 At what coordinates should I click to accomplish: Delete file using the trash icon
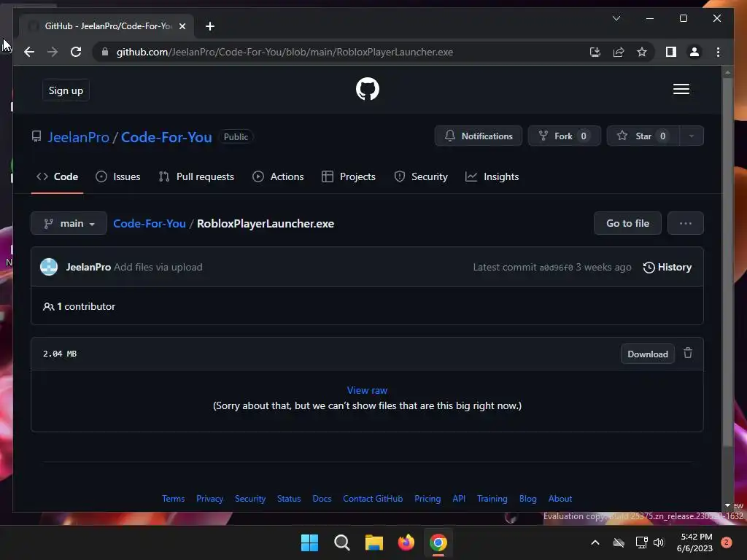[688, 354]
